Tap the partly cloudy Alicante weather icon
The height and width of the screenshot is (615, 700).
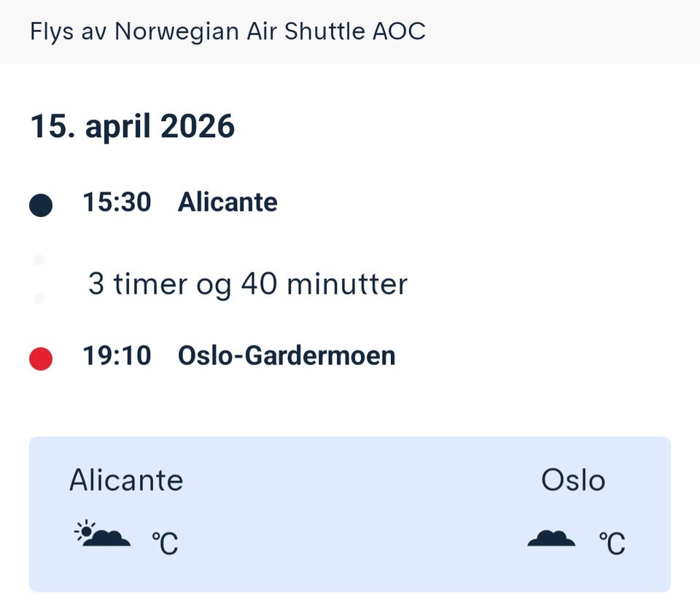(x=102, y=536)
